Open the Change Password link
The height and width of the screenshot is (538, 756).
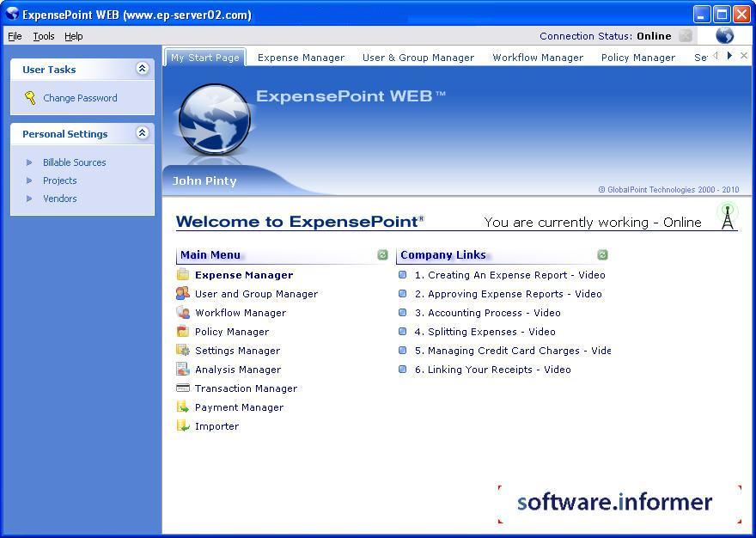pos(80,98)
